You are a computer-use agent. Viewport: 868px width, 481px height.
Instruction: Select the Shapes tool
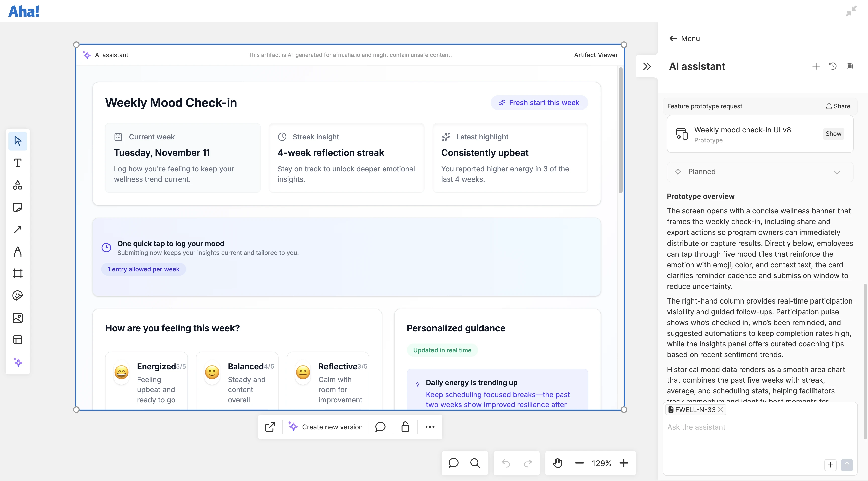pos(18,185)
